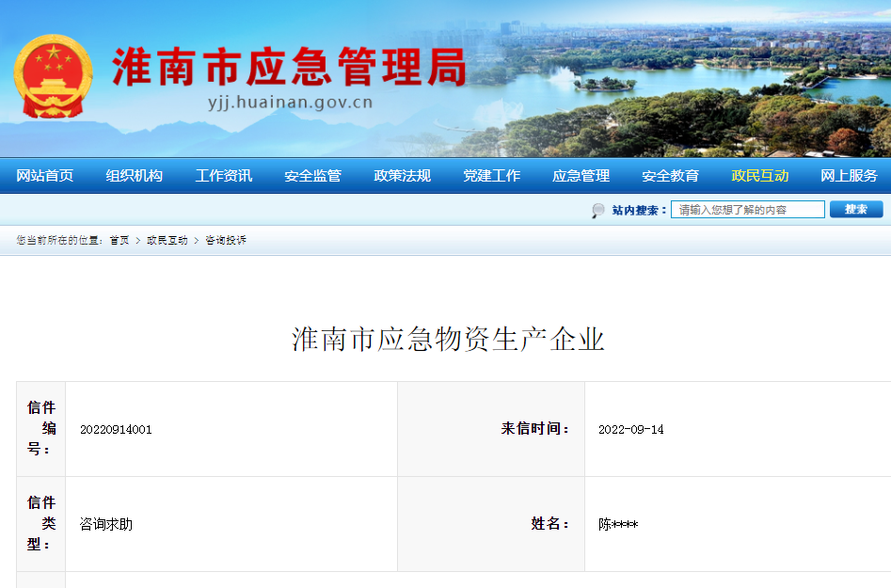Click the 首页 breadcrumb link
The height and width of the screenshot is (588, 891).
tap(117, 240)
